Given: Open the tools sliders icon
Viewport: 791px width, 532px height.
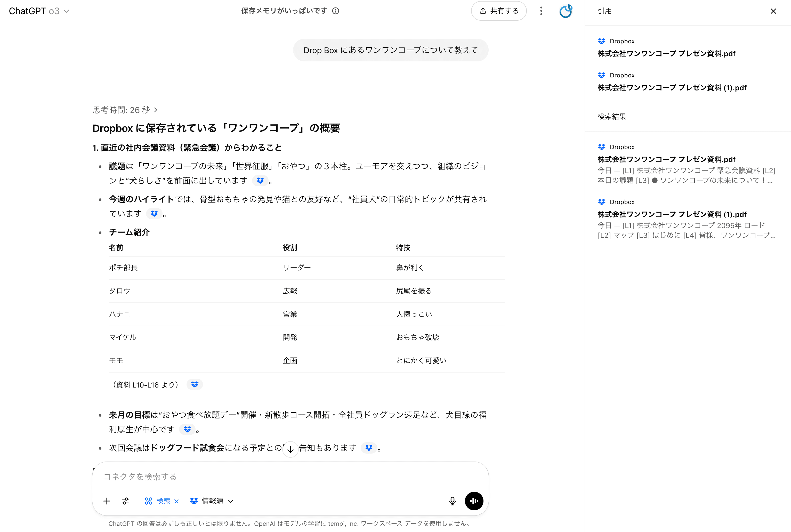Looking at the screenshot, I should (125, 501).
